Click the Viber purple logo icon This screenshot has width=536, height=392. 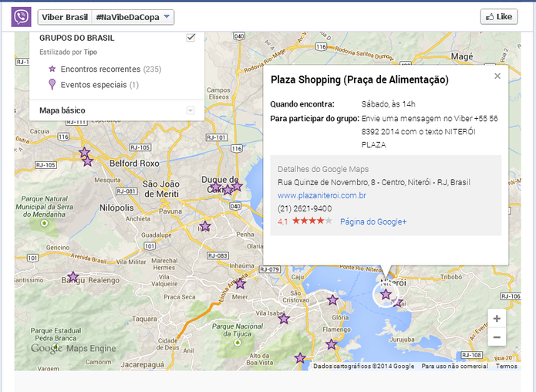(x=21, y=17)
